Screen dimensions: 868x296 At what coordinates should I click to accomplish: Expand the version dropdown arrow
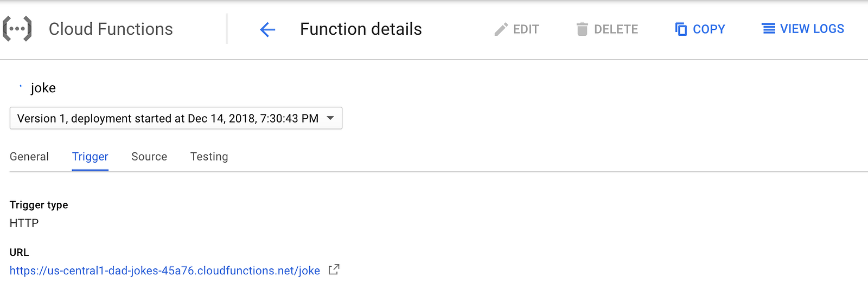coord(330,118)
